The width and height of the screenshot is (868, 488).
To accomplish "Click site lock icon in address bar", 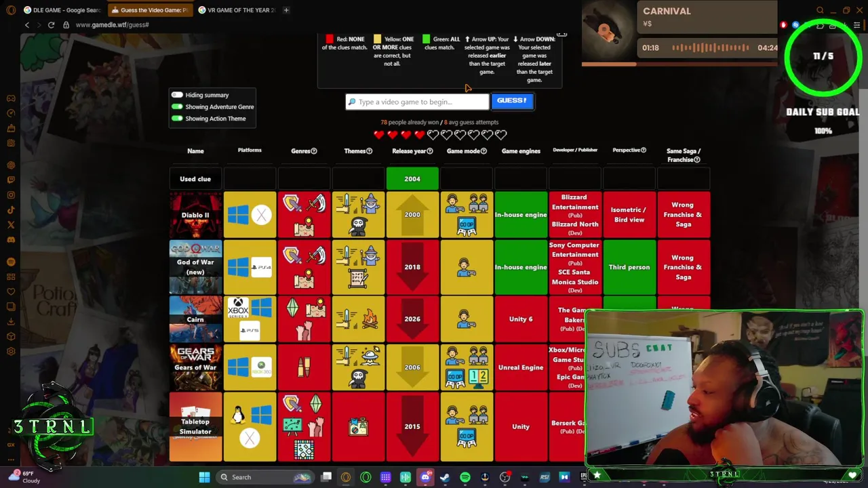I will coord(66,25).
